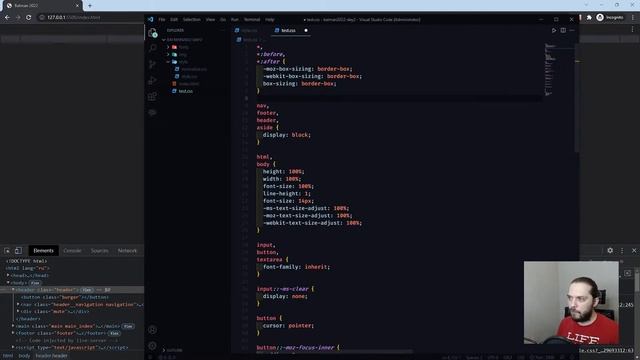The width and height of the screenshot is (640, 360).
Task: Collapse the project root folder in Explorer
Action: pyautogui.click(x=164, y=40)
